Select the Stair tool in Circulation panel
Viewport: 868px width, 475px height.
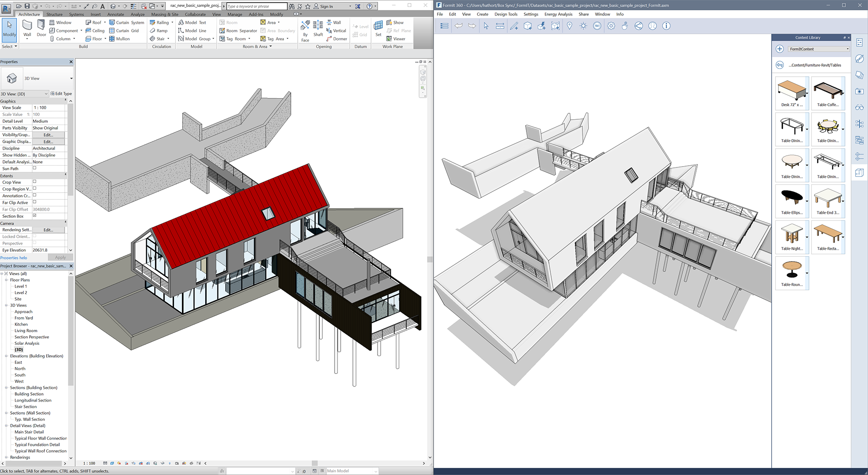(x=158, y=39)
